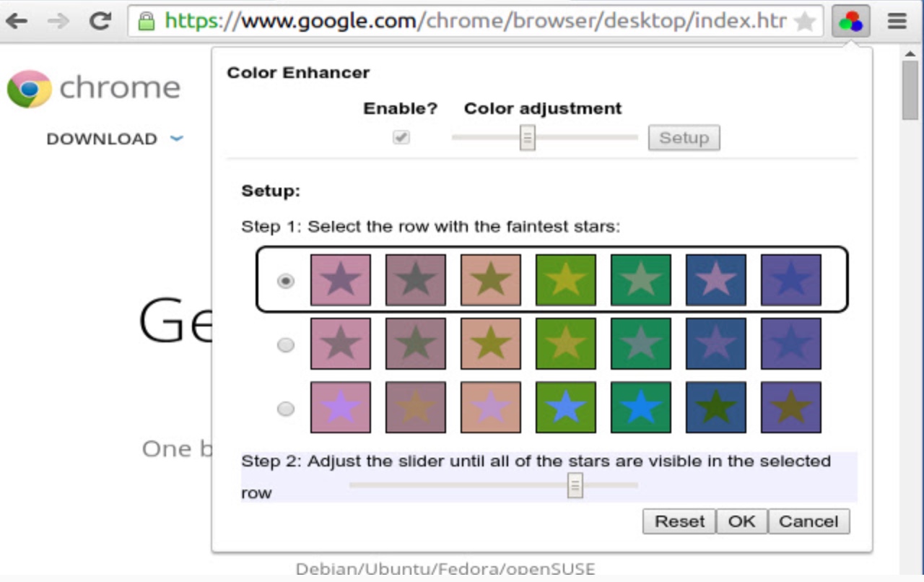This screenshot has height=582, width=924.
Task: Click the forward navigation arrow
Action: (x=58, y=21)
